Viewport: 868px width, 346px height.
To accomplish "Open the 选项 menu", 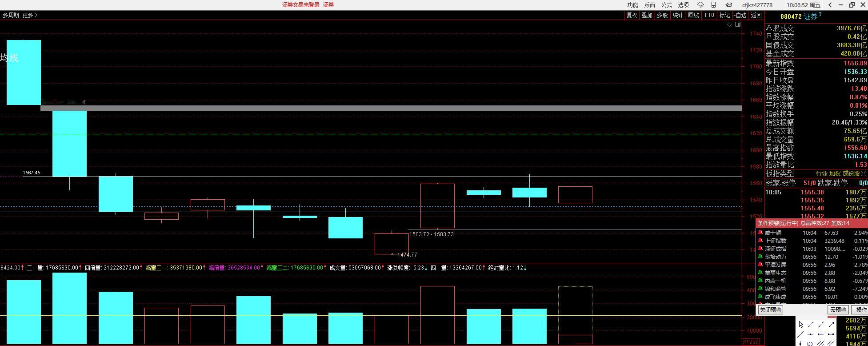I will 683,5.
